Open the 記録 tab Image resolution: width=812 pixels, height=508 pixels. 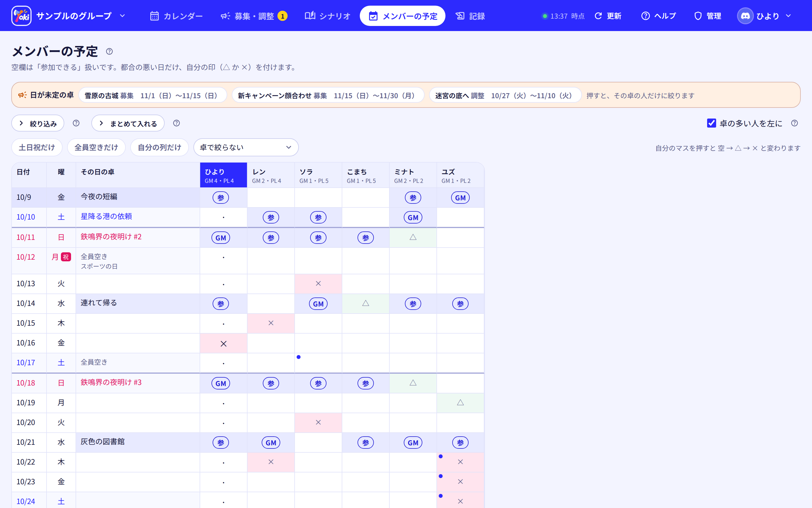point(470,16)
